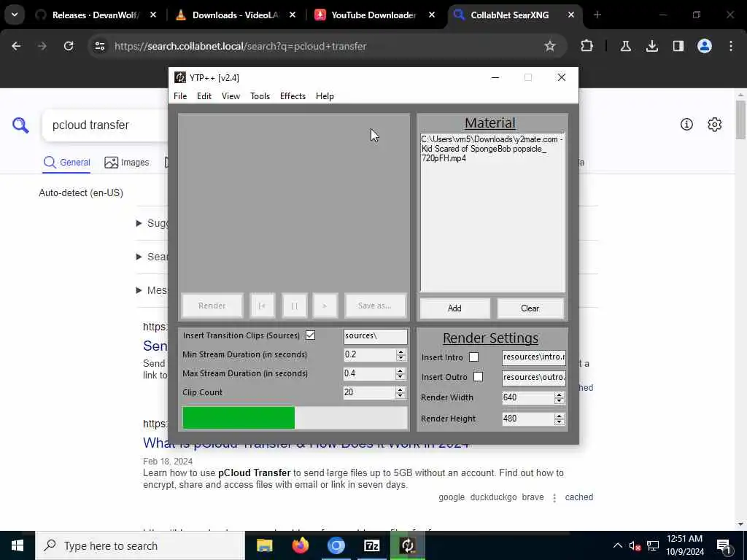This screenshot has width=747, height=560.
Task: Click the intro resource path field
Action: tap(533, 357)
